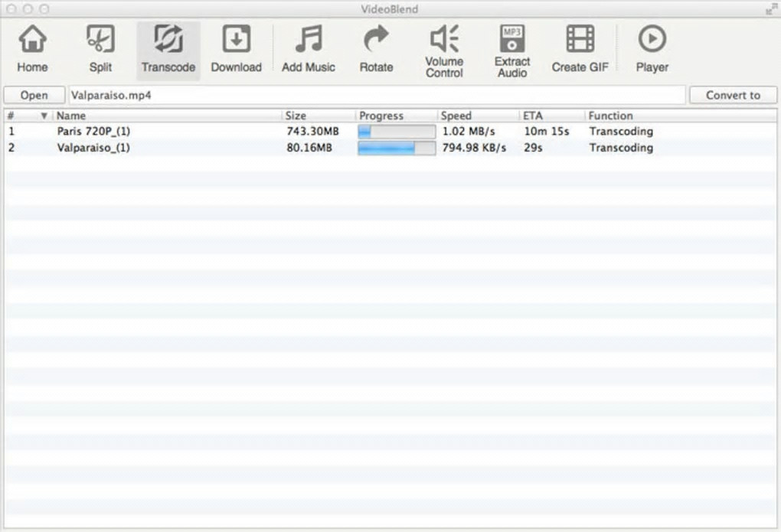Image resolution: width=781 pixels, height=532 pixels.
Task: Click the Convert to button
Action: (x=733, y=95)
